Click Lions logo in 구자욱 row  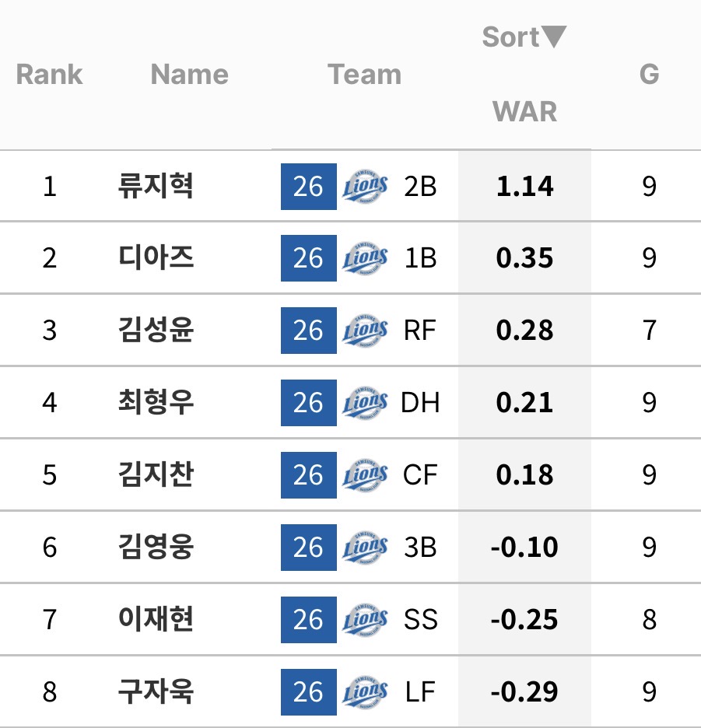point(365,692)
